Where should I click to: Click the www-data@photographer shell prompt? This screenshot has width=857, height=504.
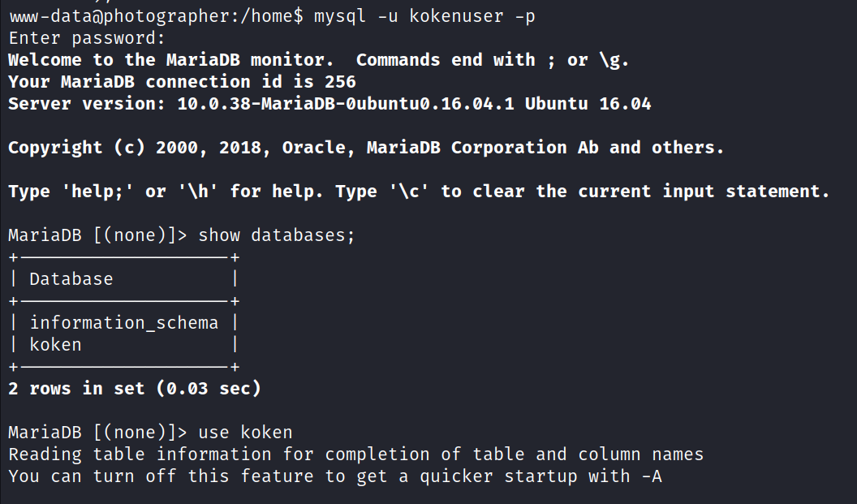coord(156,16)
